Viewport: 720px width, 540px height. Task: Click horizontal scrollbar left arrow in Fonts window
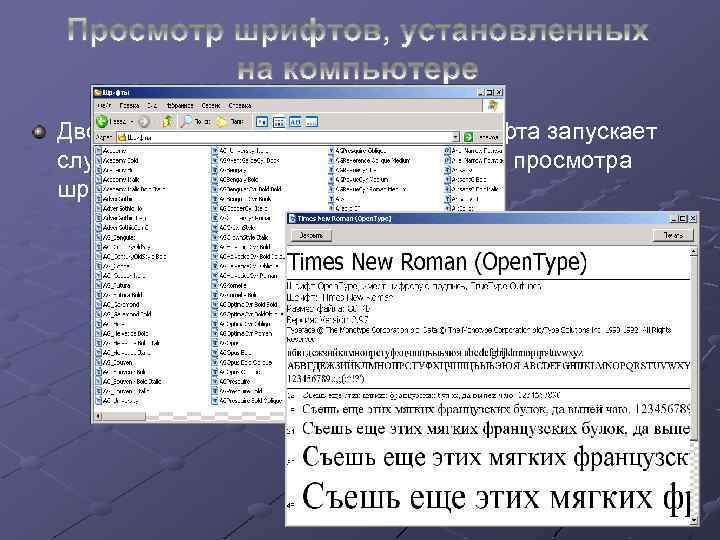[x=98, y=416]
